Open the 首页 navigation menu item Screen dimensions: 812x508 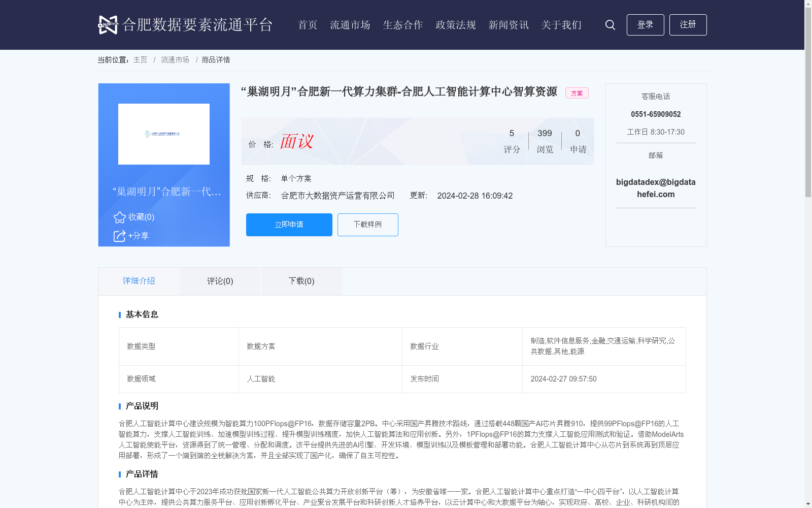(x=308, y=25)
